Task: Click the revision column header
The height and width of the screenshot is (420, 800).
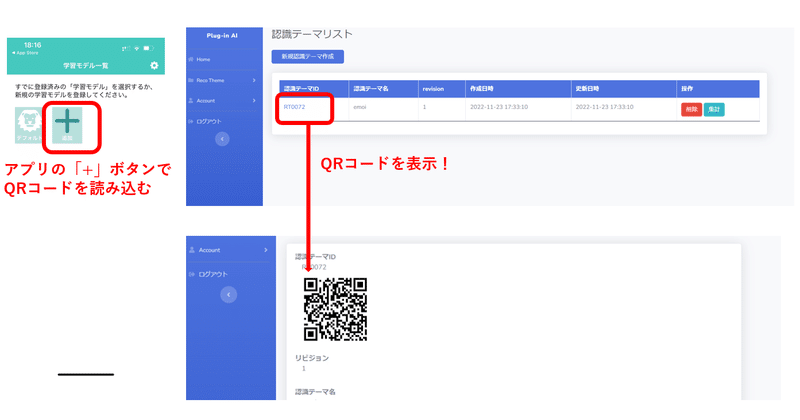Action: pyautogui.click(x=441, y=89)
